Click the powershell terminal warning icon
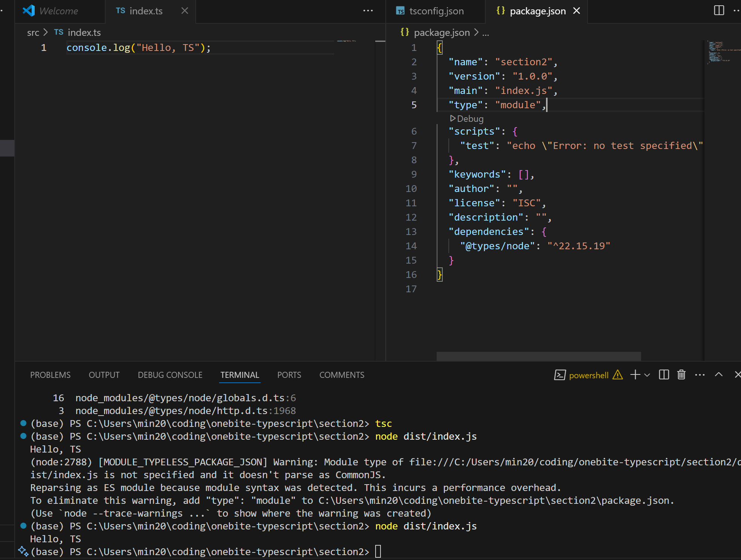This screenshot has width=741, height=560. [618, 374]
